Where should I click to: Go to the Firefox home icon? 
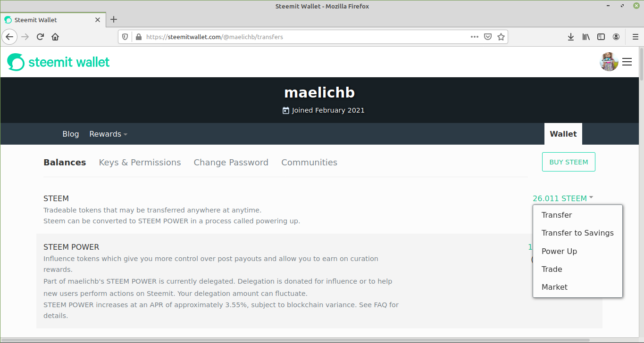point(55,37)
